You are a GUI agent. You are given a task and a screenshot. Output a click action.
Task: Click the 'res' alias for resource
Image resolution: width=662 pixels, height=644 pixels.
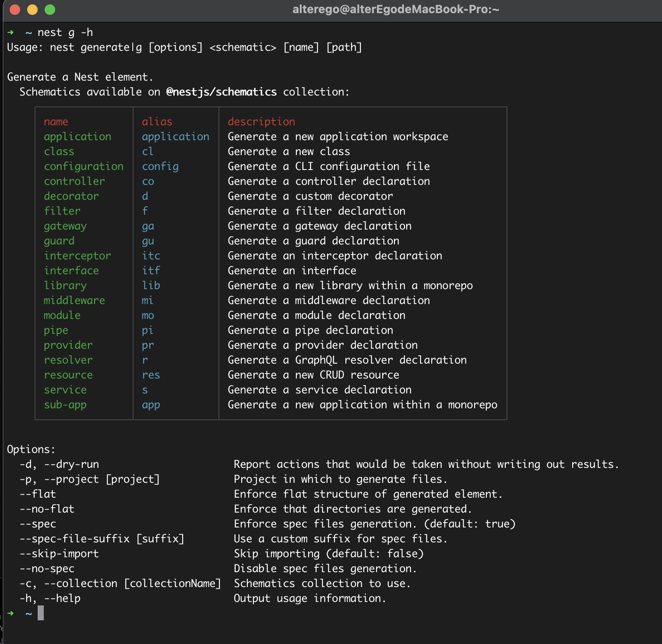tap(151, 375)
